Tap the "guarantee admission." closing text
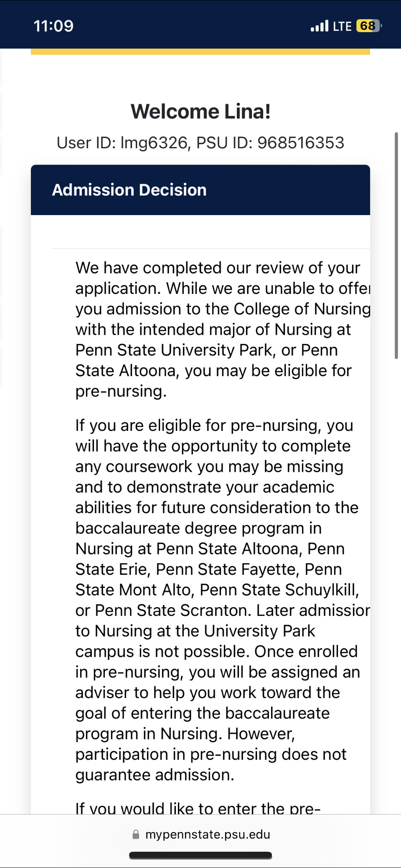This screenshot has height=868, width=401. pos(155,775)
